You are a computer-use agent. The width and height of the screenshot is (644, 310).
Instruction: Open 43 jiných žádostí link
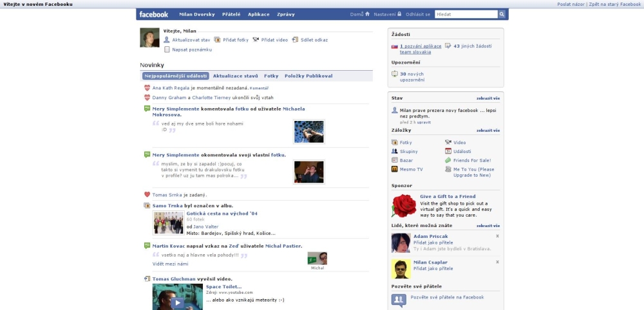click(x=472, y=46)
